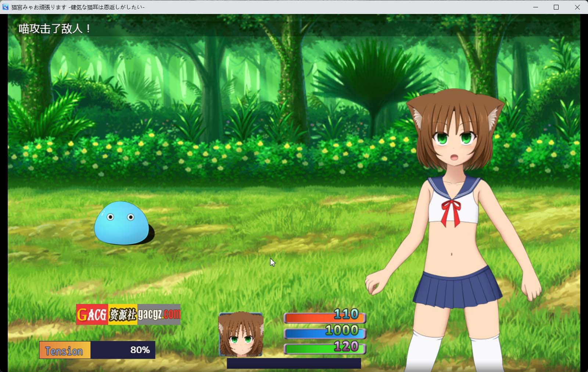The height and width of the screenshot is (372, 588).
Task: Click the orange Tension label
Action: click(x=65, y=350)
